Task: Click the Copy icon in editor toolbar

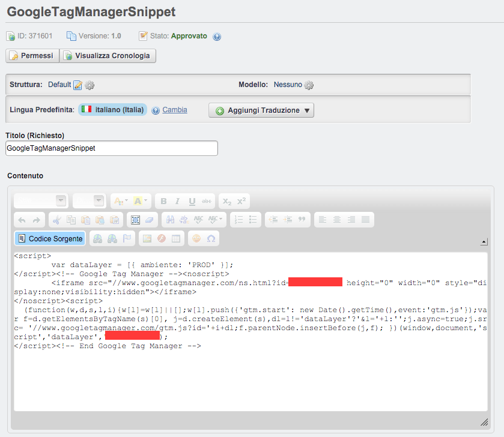Action: coord(71,220)
